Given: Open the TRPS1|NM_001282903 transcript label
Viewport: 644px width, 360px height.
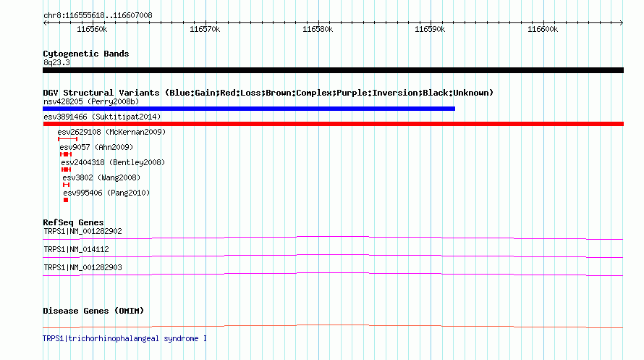Looking at the screenshot, I should point(82,267).
